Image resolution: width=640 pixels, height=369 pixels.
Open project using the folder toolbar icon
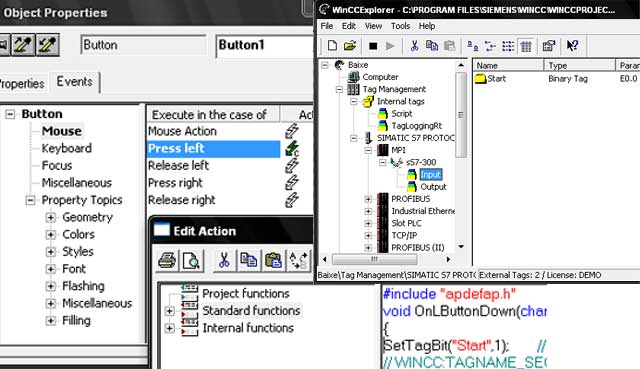[x=350, y=46]
